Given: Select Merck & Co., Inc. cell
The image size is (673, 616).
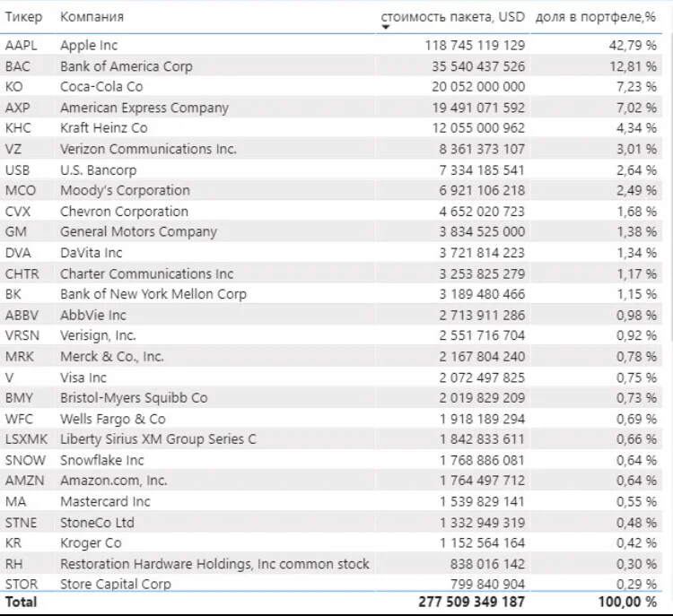Looking at the screenshot, I should [x=112, y=357].
